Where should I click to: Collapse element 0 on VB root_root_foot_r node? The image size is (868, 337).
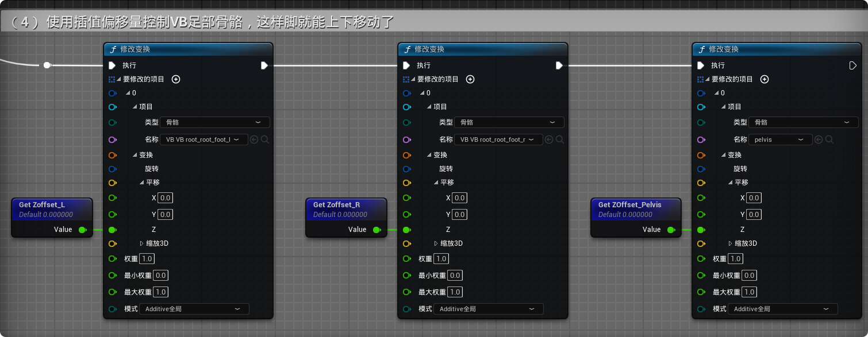423,93
